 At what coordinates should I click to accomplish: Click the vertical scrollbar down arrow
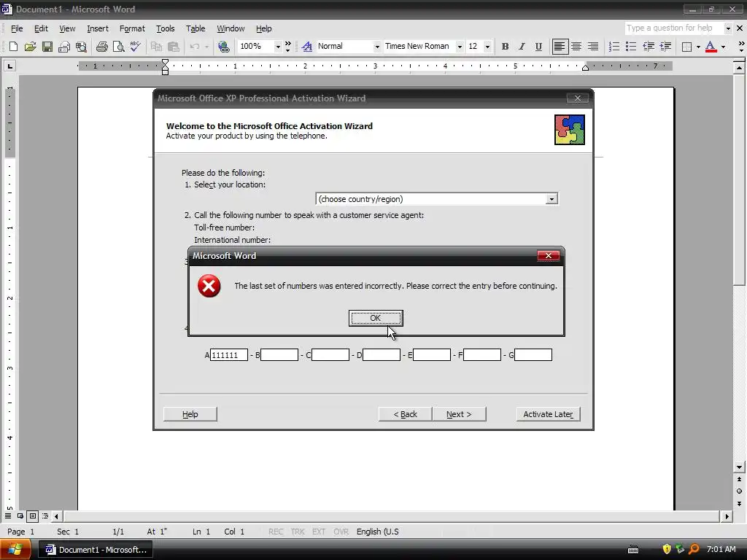739,467
